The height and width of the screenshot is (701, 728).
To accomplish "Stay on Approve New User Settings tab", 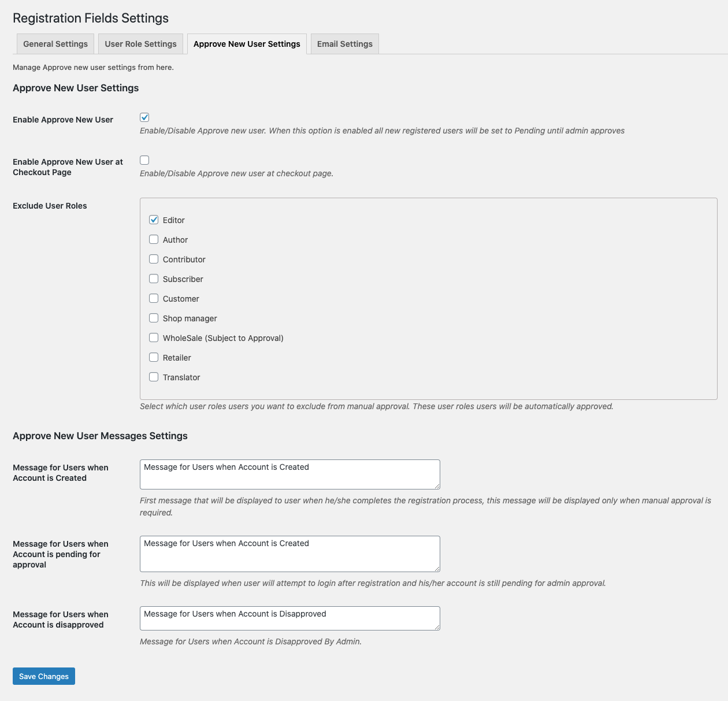I will (x=247, y=43).
